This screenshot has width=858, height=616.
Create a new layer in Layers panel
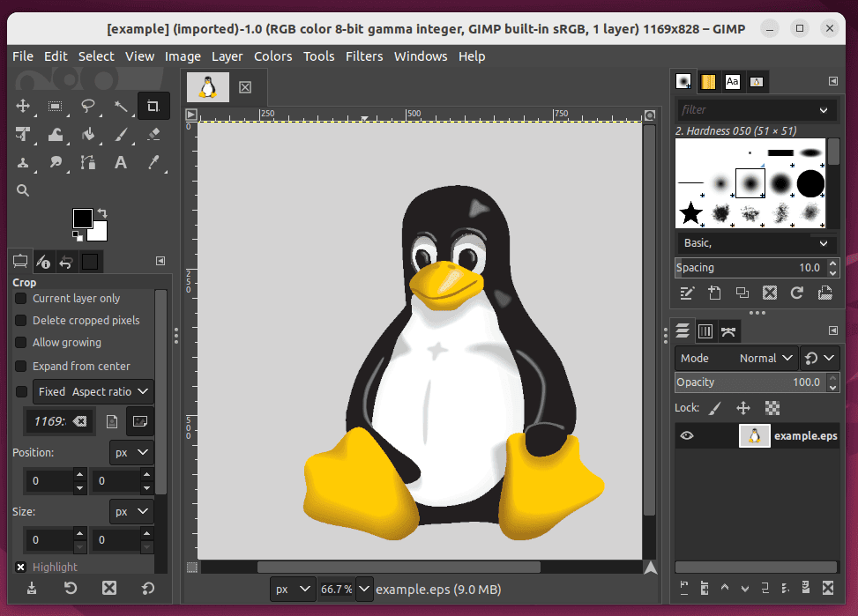tap(705, 588)
